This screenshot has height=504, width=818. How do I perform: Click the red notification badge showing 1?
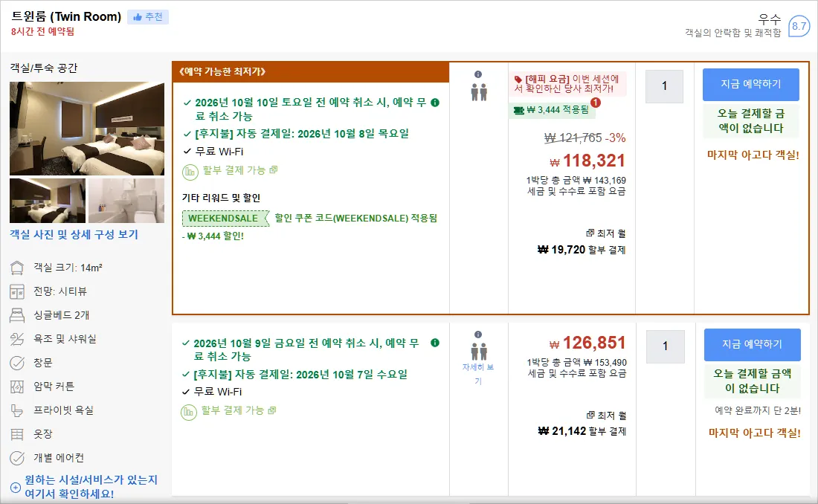pos(595,103)
